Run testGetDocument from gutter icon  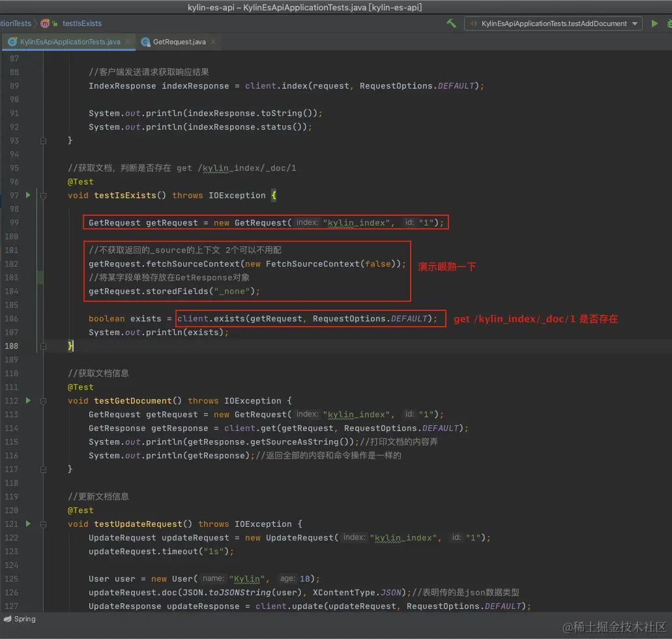pos(28,400)
